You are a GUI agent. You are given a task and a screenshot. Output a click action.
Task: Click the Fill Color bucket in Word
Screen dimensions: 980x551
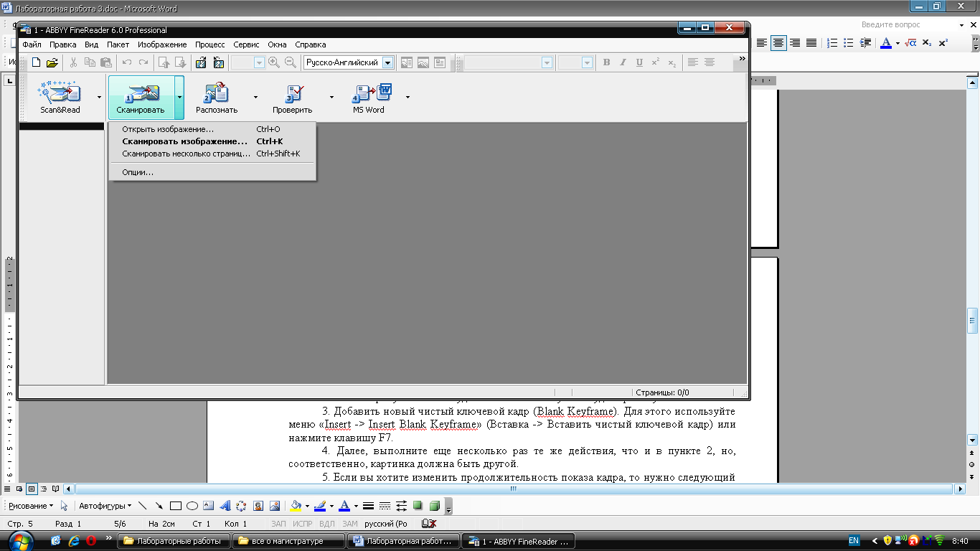pos(296,506)
